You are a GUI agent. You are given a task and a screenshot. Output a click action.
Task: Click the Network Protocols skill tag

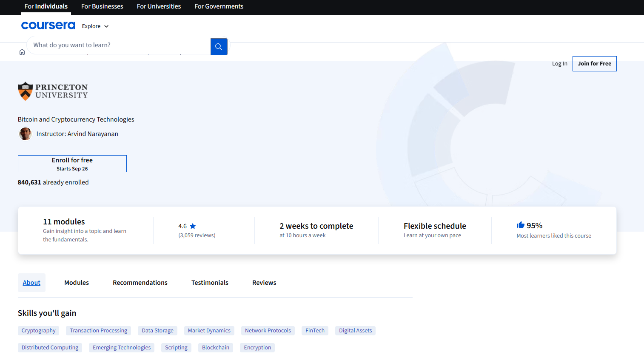coord(268,331)
